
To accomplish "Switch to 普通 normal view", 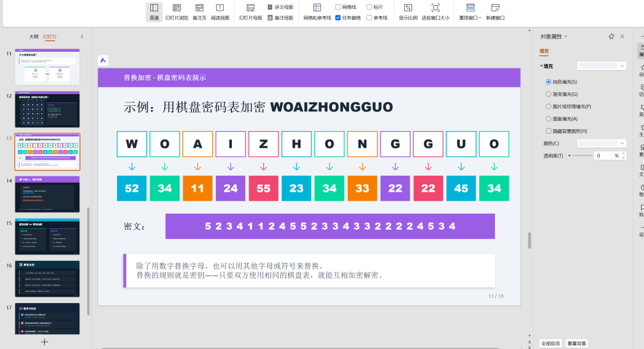I will click(x=154, y=12).
